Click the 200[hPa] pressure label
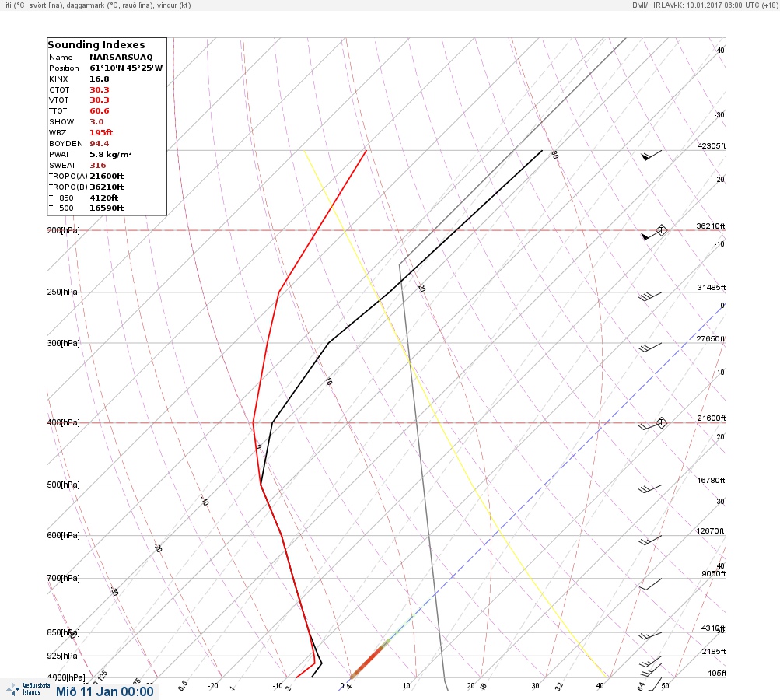This screenshot has width=780, height=700. pyautogui.click(x=63, y=230)
